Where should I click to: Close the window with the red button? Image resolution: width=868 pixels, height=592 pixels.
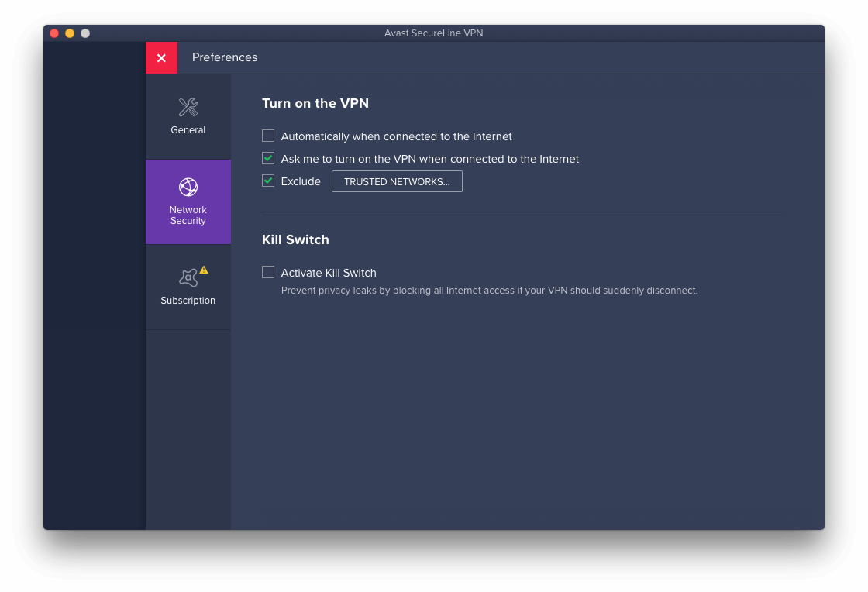(x=54, y=33)
